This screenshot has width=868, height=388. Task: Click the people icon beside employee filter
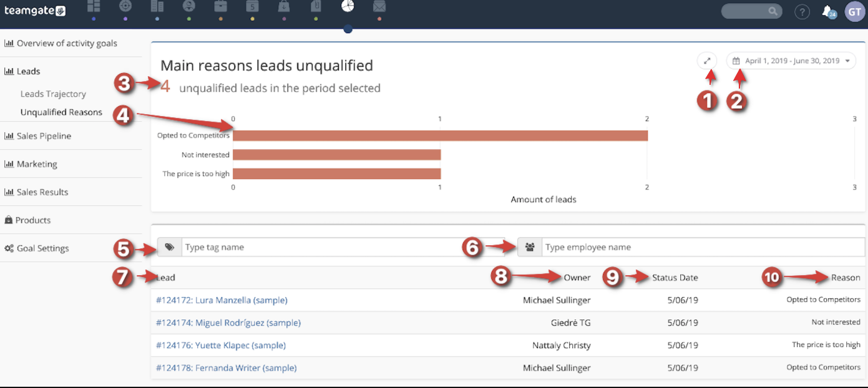(530, 247)
